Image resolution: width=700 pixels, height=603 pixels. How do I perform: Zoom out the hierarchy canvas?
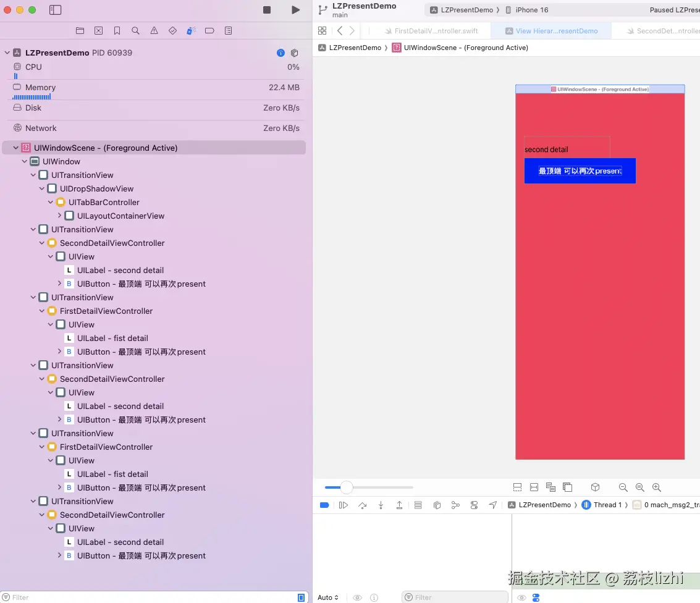point(623,487)
